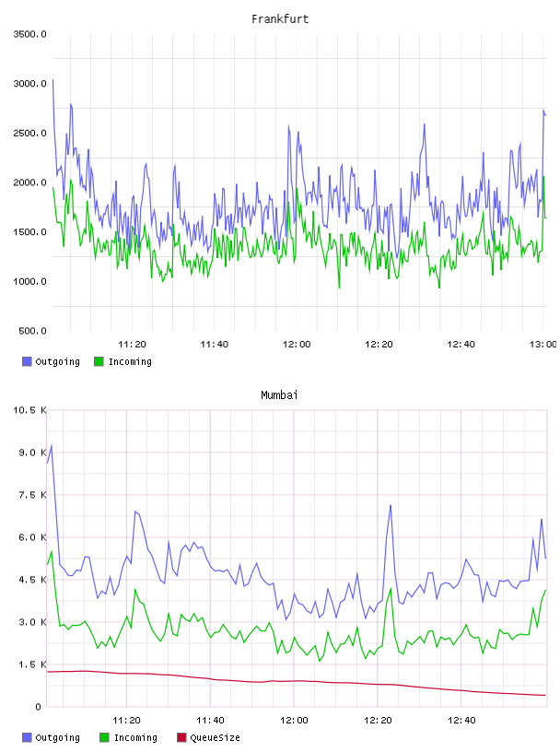Image resolution: width=560 pixels, height=752 pixels.
Task: Click the Mumbai Outgoing spike near 12:23
Action: pyautogui.click(x=391, y=506)
